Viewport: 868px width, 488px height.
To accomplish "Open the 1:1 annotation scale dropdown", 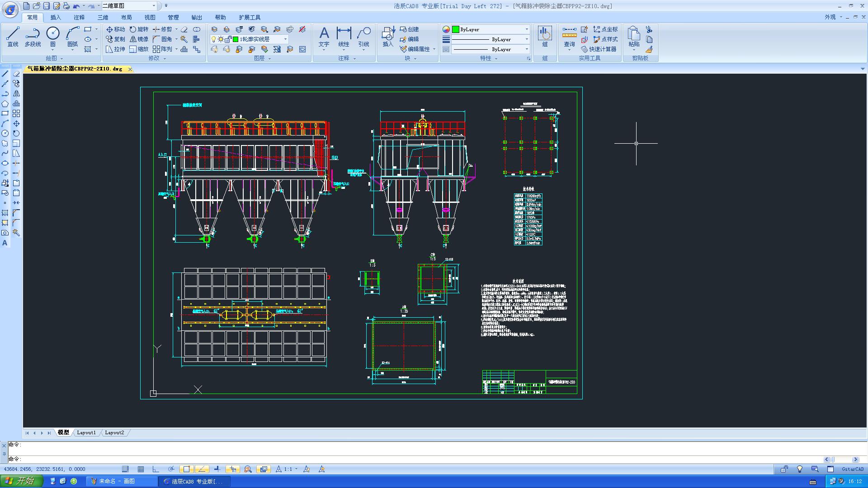I will 296,469.
